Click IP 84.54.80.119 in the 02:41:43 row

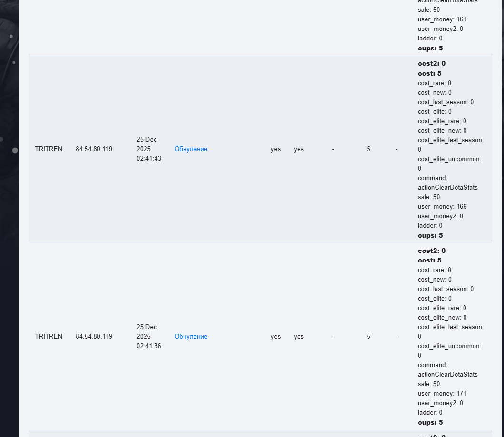click(94, 149)
